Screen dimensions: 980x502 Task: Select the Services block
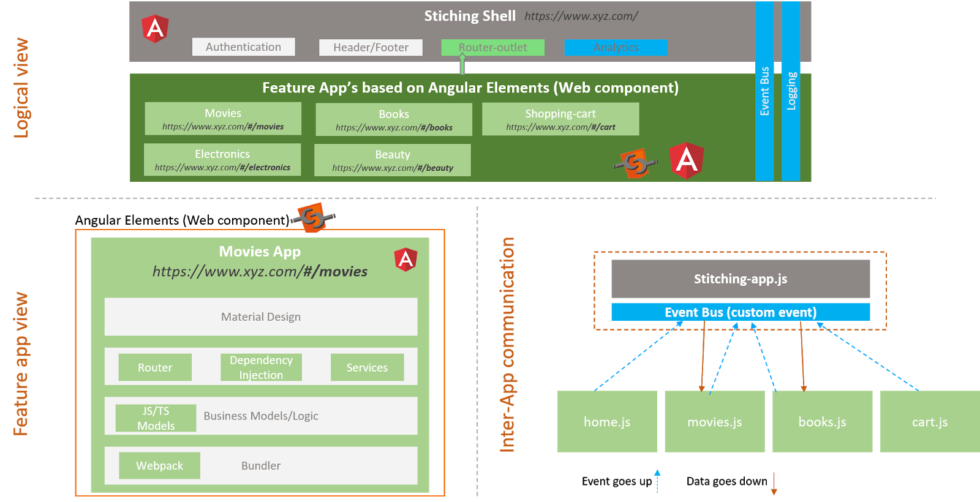pyautogui.click(x=367, y=367)
